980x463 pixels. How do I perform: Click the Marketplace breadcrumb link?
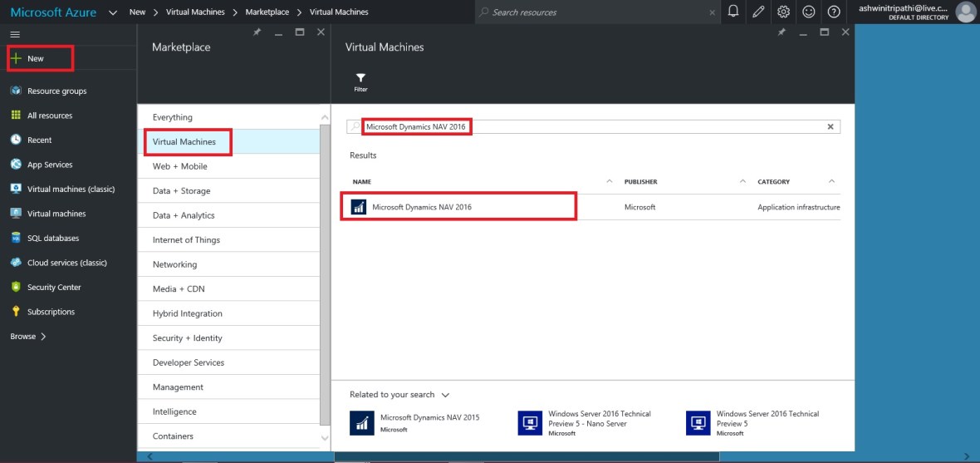[267, 12]
